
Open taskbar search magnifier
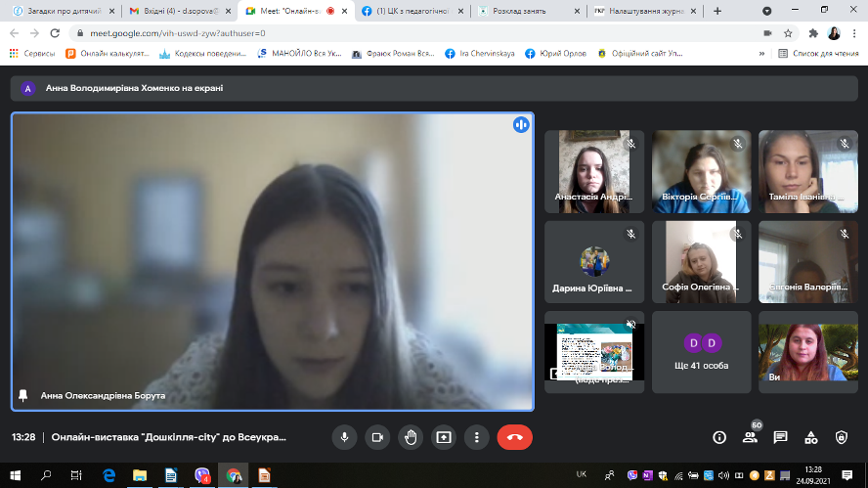[46, 475]
